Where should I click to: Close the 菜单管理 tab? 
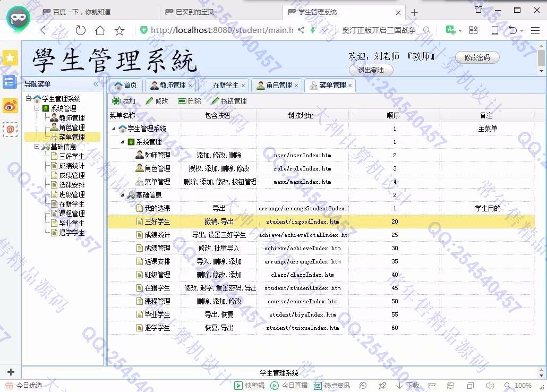[350, 85]
